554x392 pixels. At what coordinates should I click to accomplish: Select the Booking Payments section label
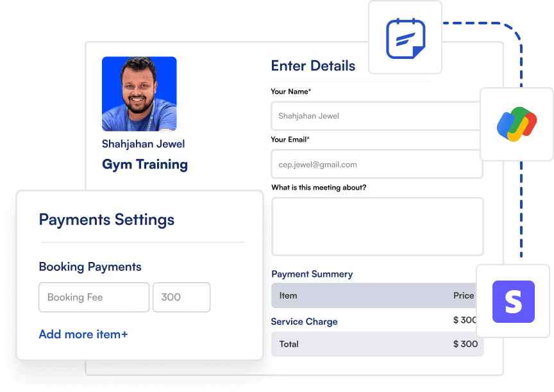(x=90, y=266)
